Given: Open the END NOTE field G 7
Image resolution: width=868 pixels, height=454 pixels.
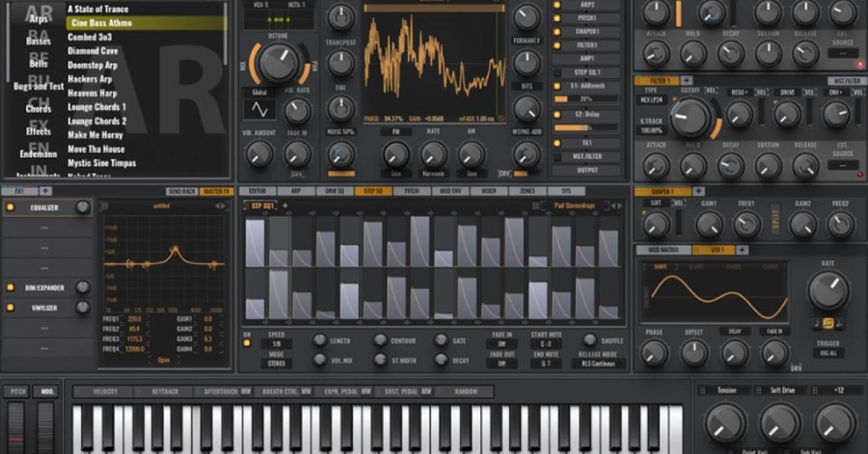Looking at the screenshot, I should pos(545,364).
